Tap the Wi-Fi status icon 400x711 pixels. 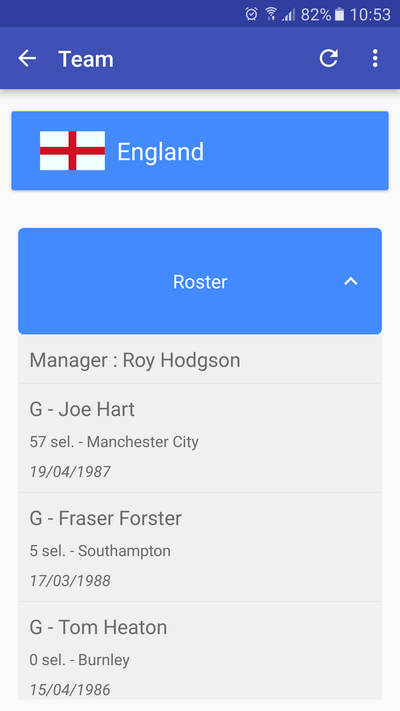271,14
